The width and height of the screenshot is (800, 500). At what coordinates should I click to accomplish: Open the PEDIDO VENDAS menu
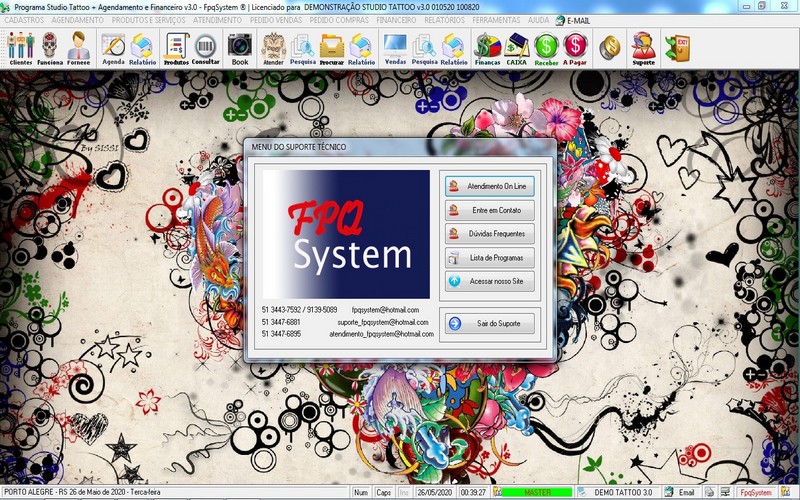276,20
